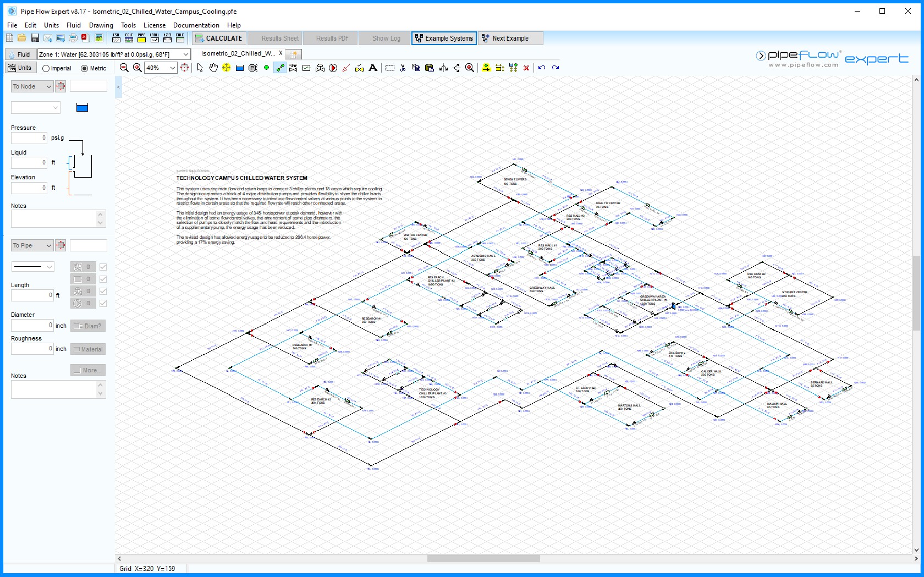The width and height of the screenshot is (924, 577).
Task: Click the vertical scrollbar thumb
Action: point(916,293)
